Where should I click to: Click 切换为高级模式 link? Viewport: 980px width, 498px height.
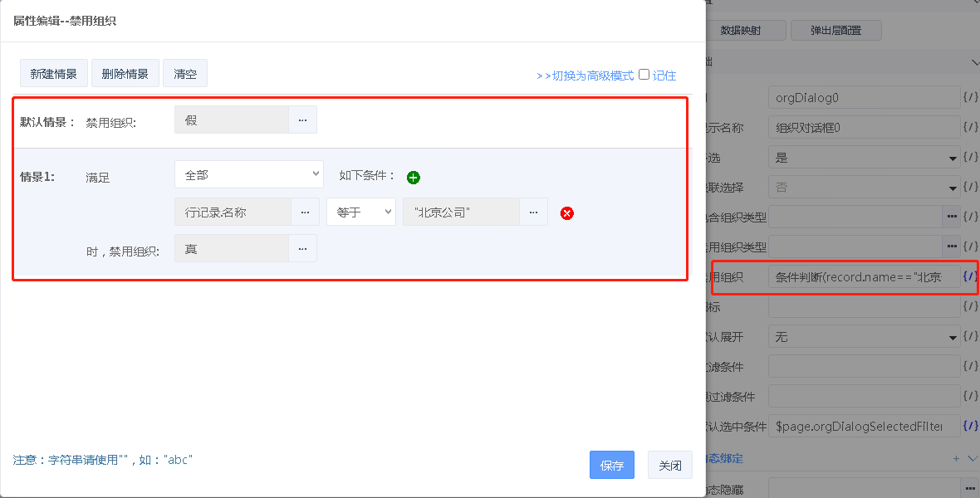(585, 76)
